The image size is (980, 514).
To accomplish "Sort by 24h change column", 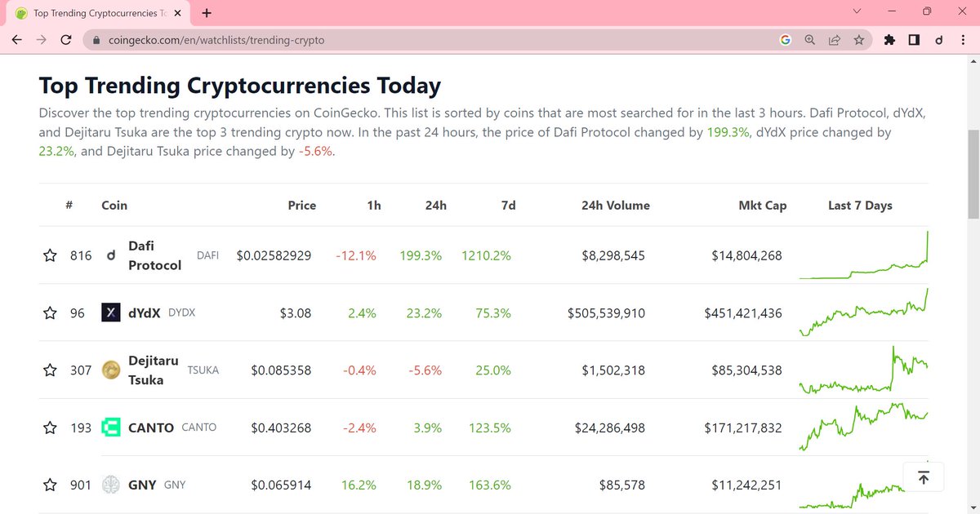I will point(436,206).
